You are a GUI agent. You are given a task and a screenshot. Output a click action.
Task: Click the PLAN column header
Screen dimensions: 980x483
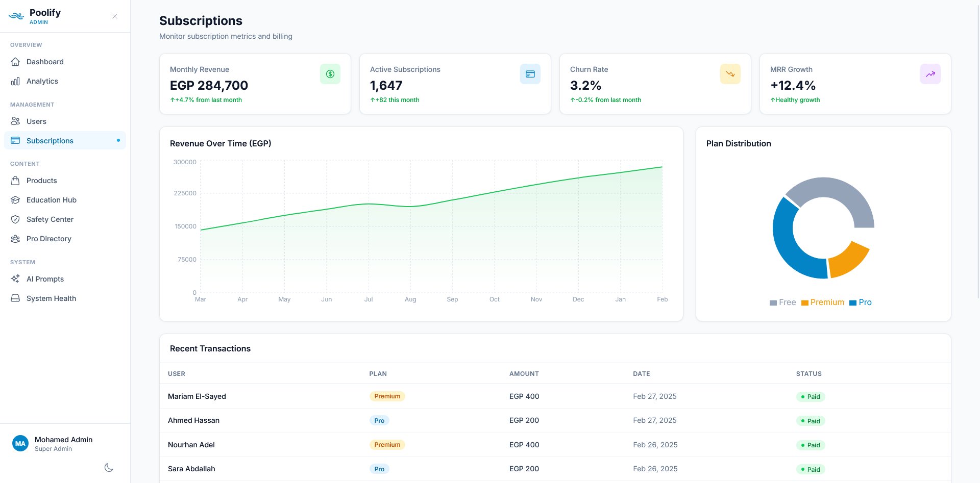click(378, 374)
